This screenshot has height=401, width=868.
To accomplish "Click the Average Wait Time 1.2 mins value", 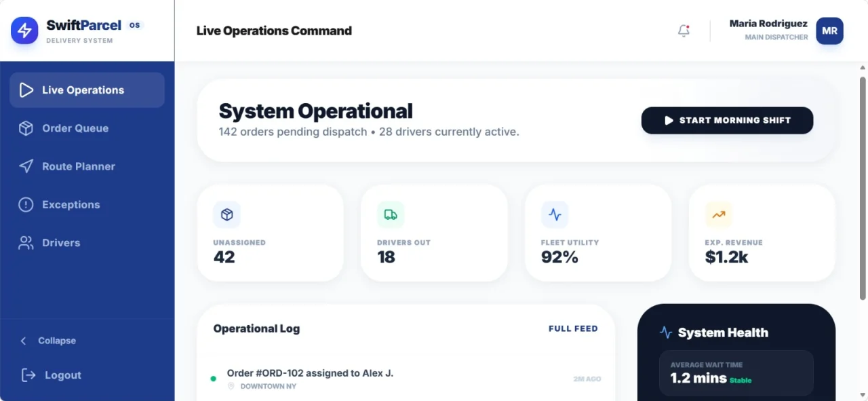I will [x=698, y=378].
